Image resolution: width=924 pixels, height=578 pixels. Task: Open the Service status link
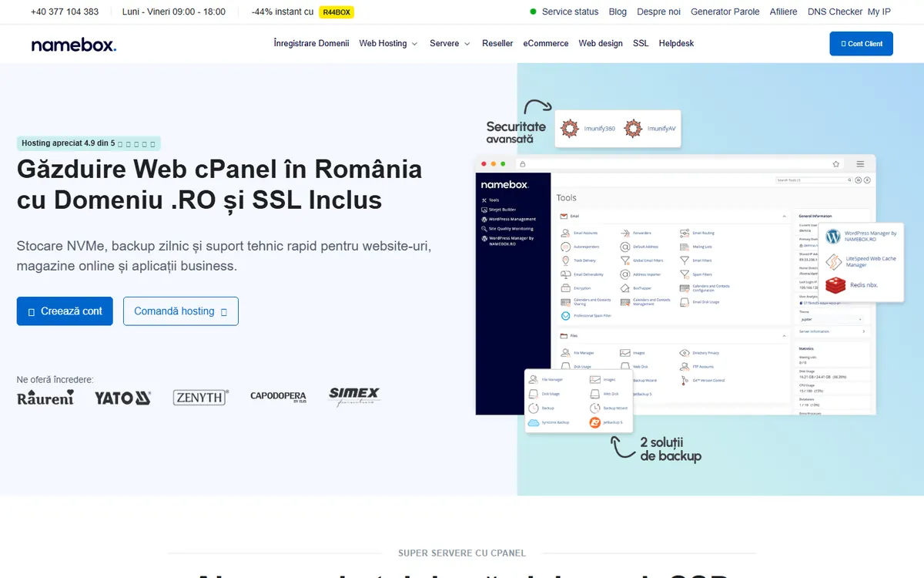pyautogui.click(x=570, y=12)
